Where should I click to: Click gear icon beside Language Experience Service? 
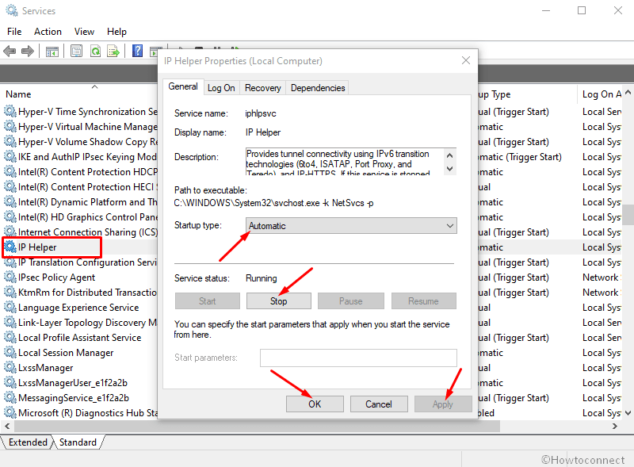tap(10, 307)
